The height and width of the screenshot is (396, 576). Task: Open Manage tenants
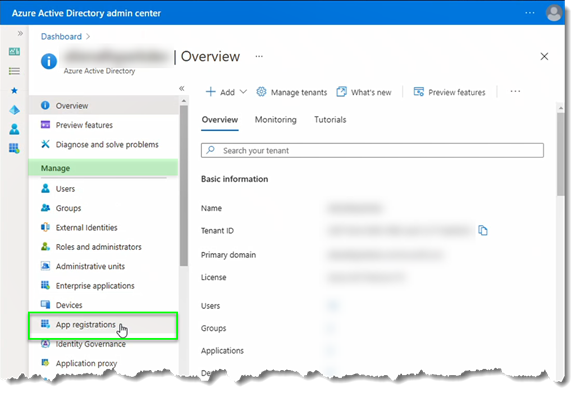tap(292, 92)
